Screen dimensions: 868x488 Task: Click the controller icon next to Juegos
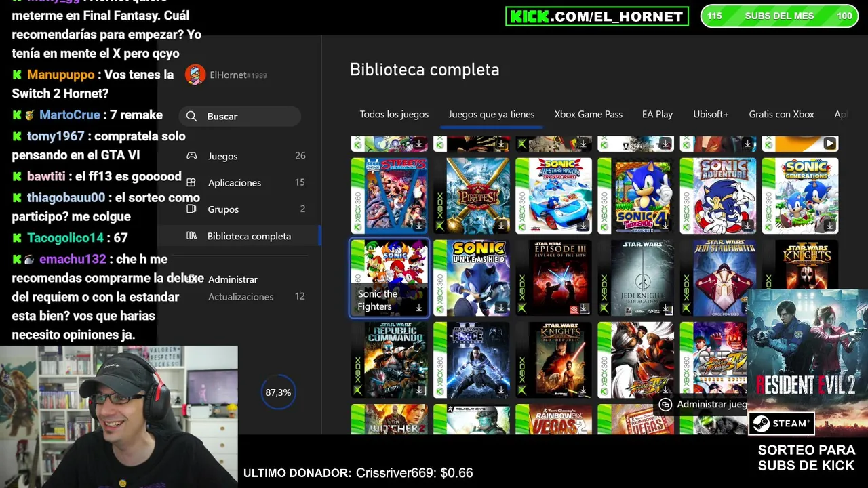point(192,156)
